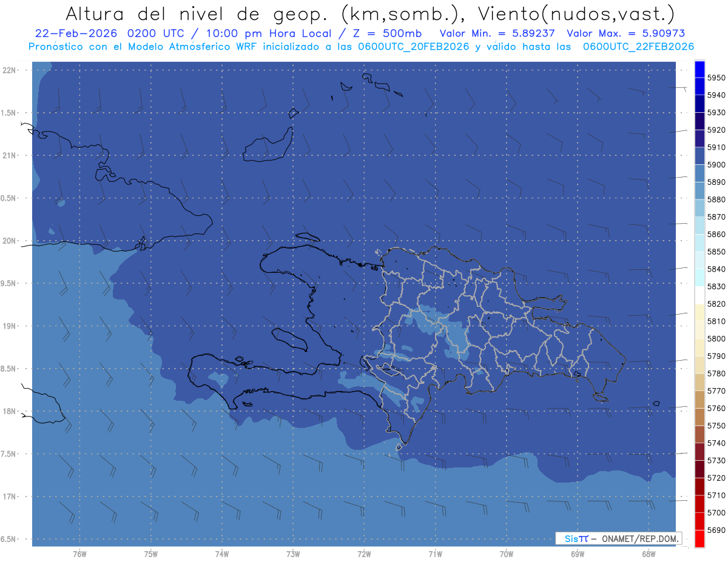Screen dimensions: 728x562
Task: Click the legend value 5820
Action: coord(716,304)
